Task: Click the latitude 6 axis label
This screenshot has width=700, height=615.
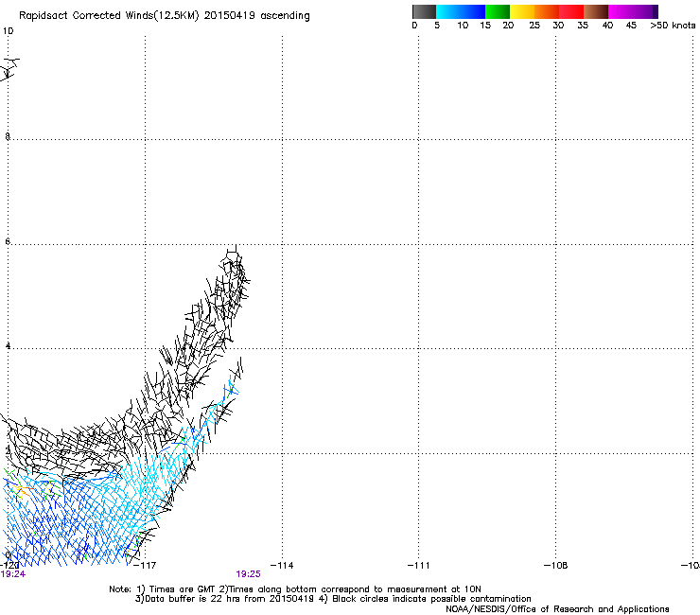Action: [8, 241]
